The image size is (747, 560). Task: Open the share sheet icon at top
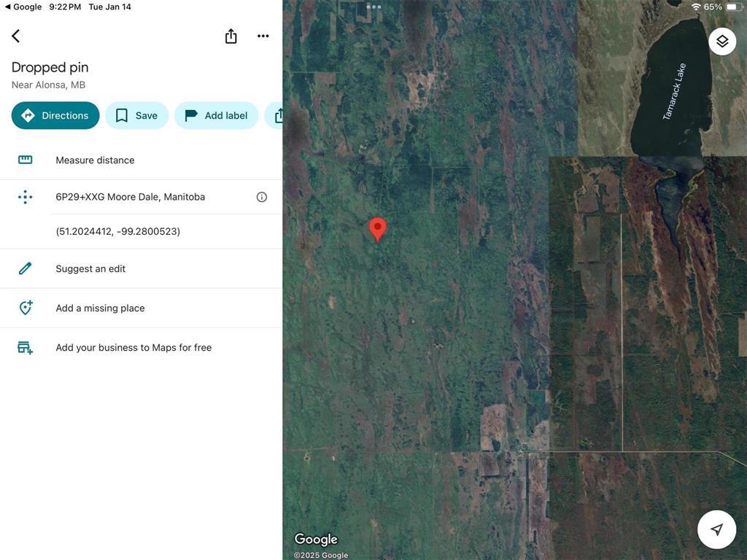[231, 36]
